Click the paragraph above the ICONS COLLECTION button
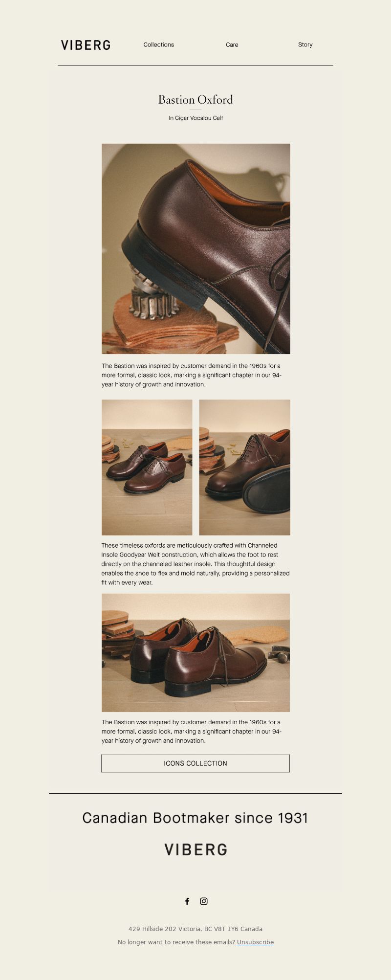Image resolution: width=391 pixels, height=980 pixels. click(192, 732)
